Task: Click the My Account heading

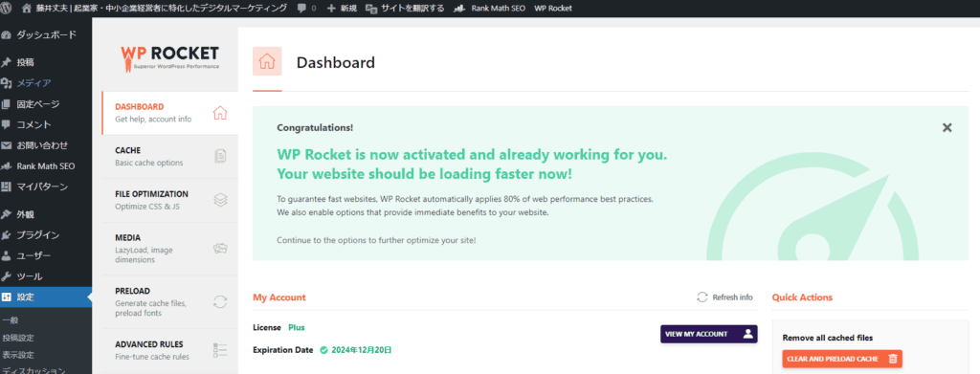Action: tap(279, 297)
